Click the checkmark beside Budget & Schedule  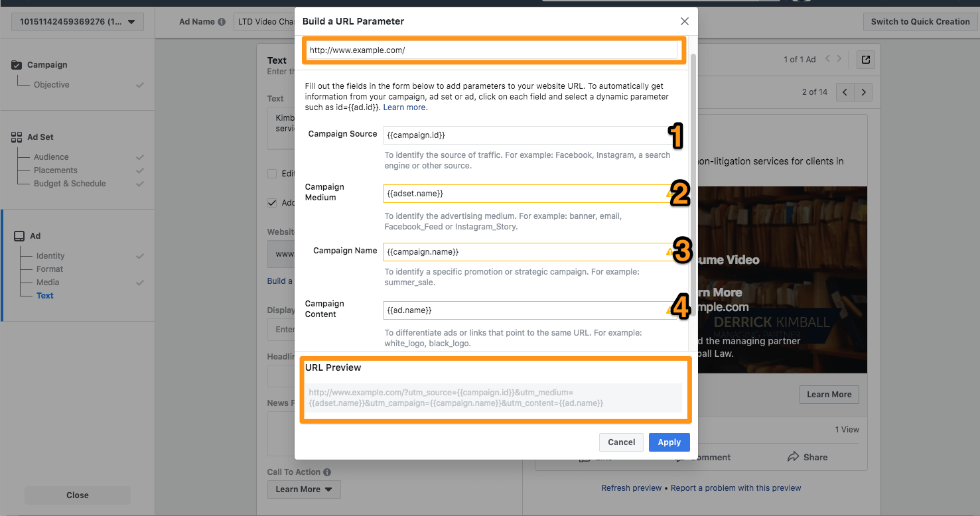coord(140,184)
